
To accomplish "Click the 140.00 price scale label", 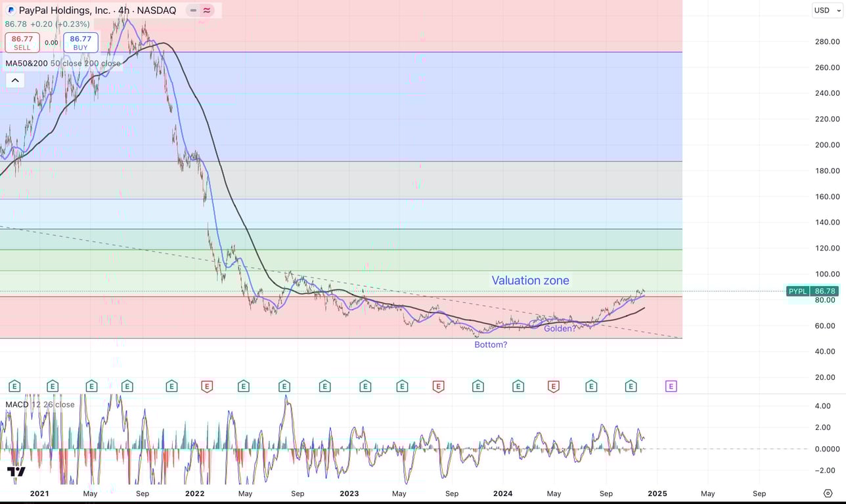I will click(827, 222).
